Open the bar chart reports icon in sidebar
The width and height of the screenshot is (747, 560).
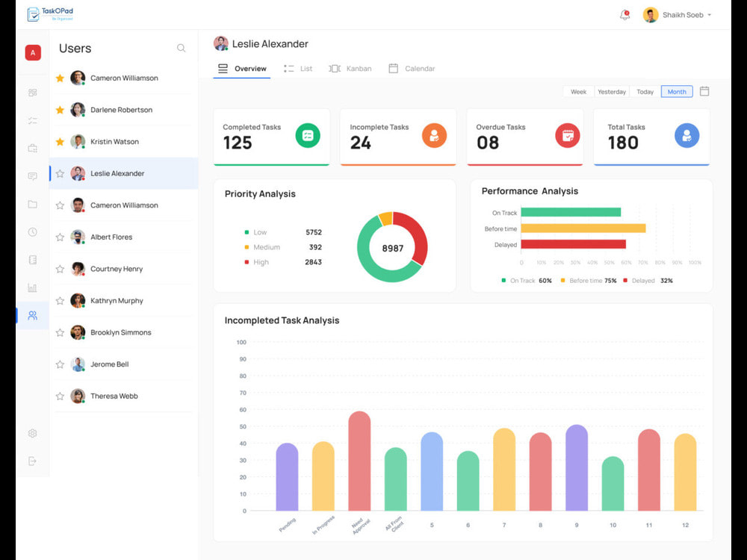(32, 287)
